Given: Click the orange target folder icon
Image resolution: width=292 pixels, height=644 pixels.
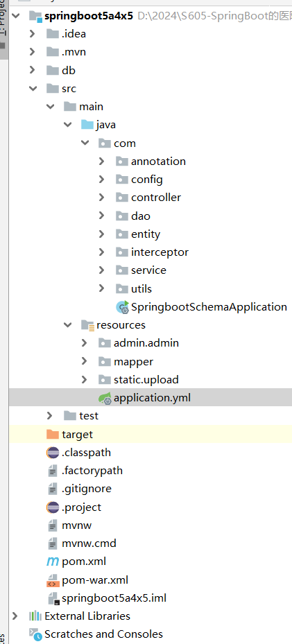Looking at the screenshot, I should pos(53,434).
